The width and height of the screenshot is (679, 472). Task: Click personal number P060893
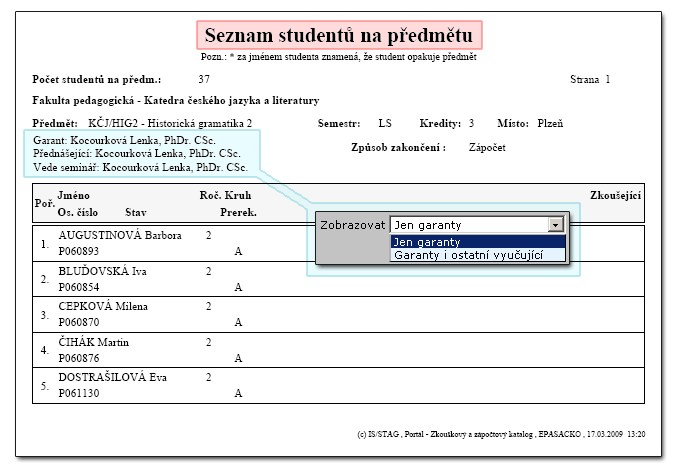[x=79, y=251]
